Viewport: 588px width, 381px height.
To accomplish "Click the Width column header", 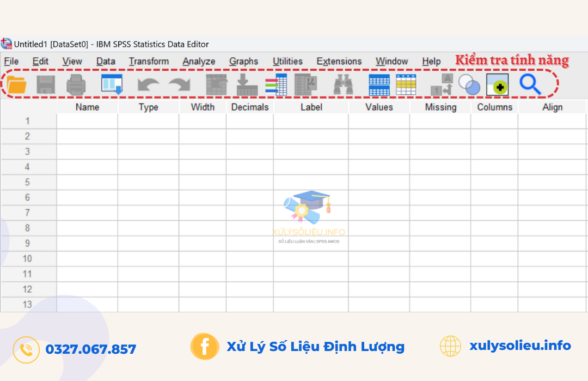I will pos(203,107).
